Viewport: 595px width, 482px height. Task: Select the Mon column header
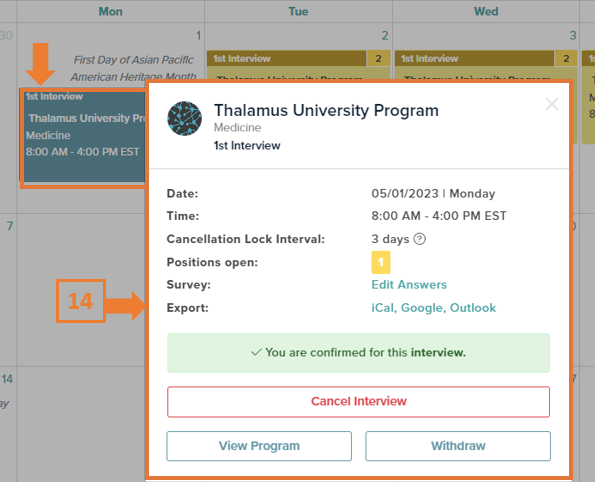coord(110,11)
